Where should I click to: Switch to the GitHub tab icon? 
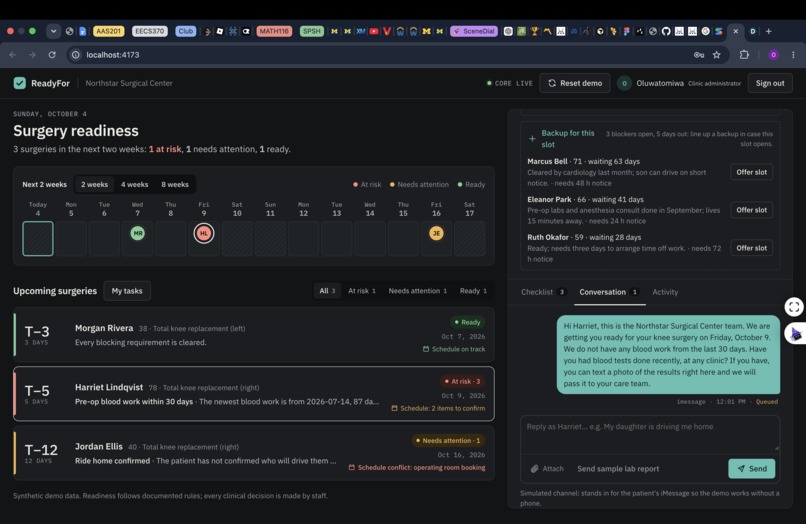(x=666, y=31)
